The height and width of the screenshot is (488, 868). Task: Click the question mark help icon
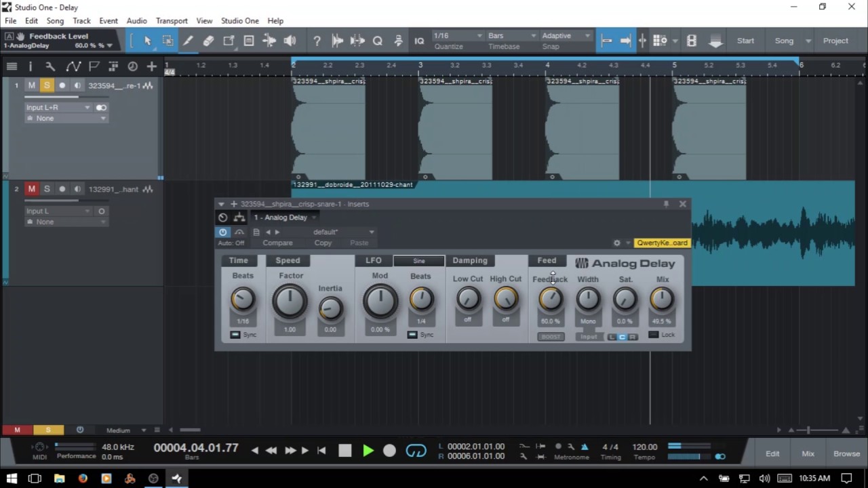point(317,41)
